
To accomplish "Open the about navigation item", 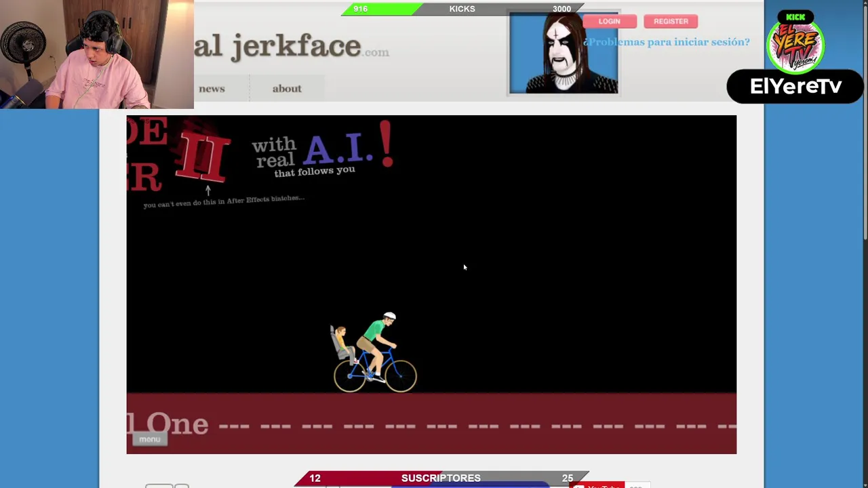I will [287, 88].
